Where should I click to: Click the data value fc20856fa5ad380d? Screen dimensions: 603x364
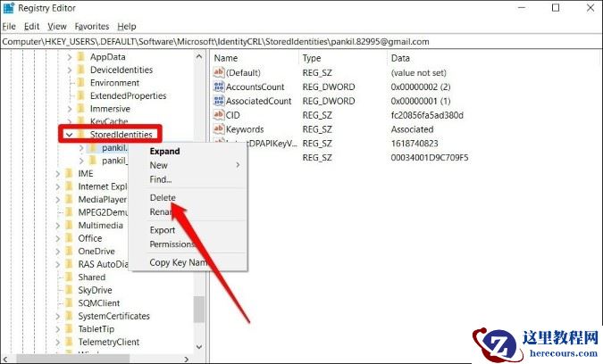[x=427, y=115]
